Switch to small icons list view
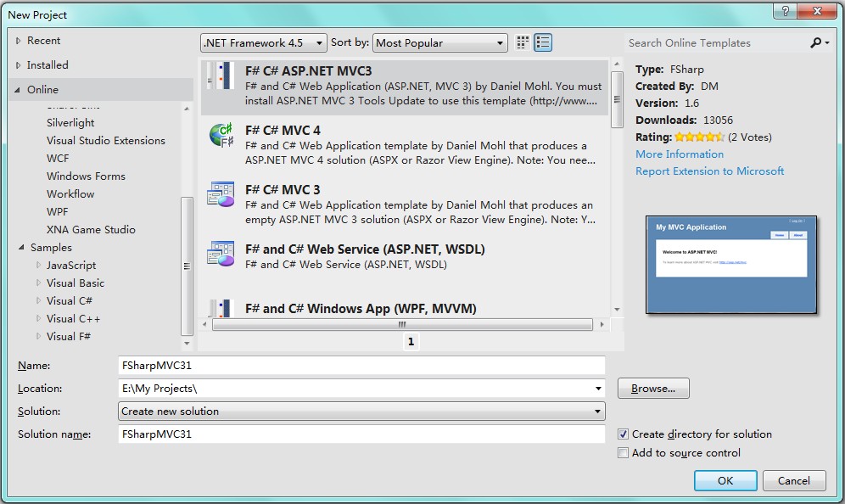 (523, 42)
